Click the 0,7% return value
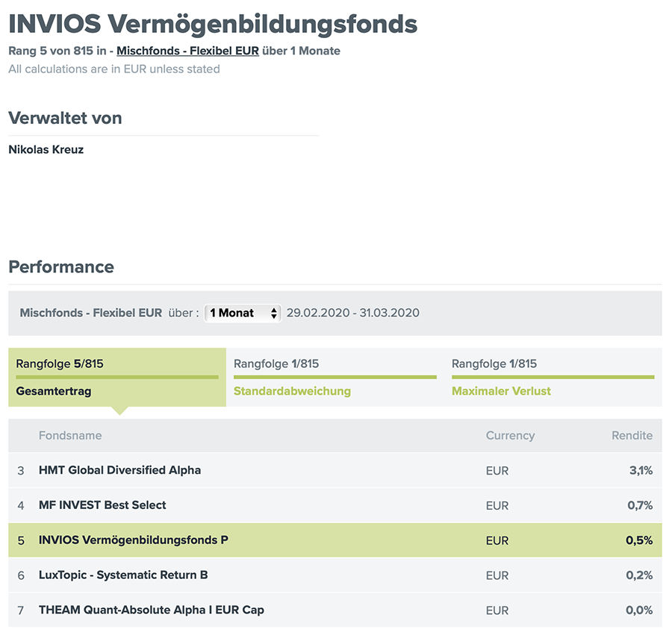This screenshot has height=635, width=672. tap(640, 506)
